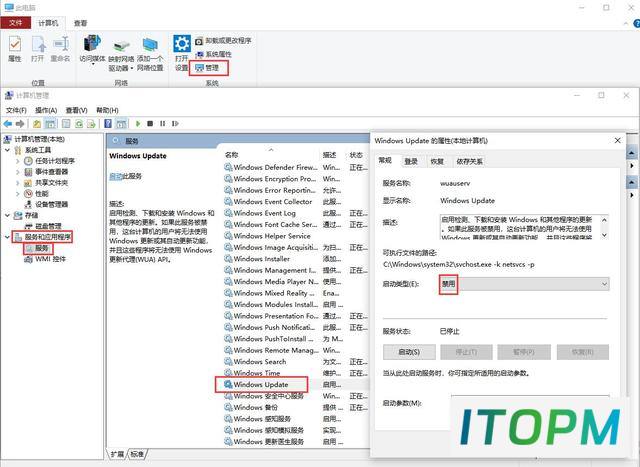Open the 启动类型 startup type dropdown
This screenshot has height=467, width=640.
pos(524,284)
